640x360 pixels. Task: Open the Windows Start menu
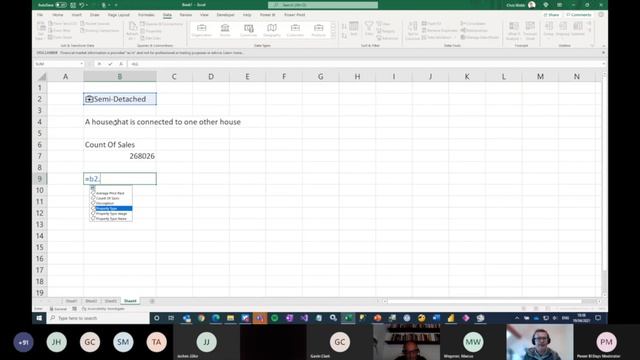tap(40, 318)
